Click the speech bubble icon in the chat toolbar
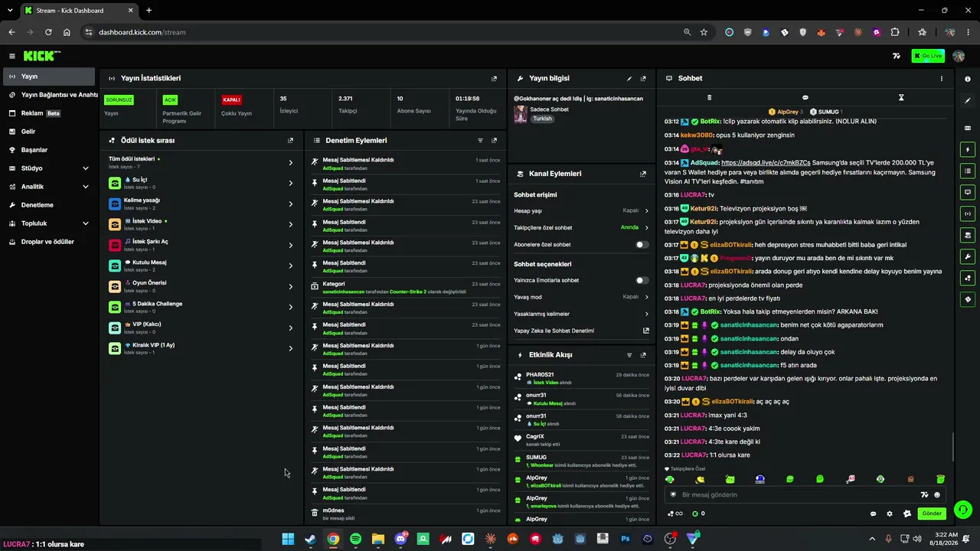 click(x=805, y=98)
